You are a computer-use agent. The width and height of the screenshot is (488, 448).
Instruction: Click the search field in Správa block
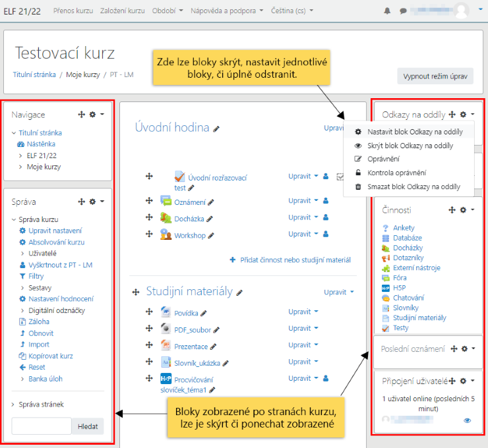[41, 426]
